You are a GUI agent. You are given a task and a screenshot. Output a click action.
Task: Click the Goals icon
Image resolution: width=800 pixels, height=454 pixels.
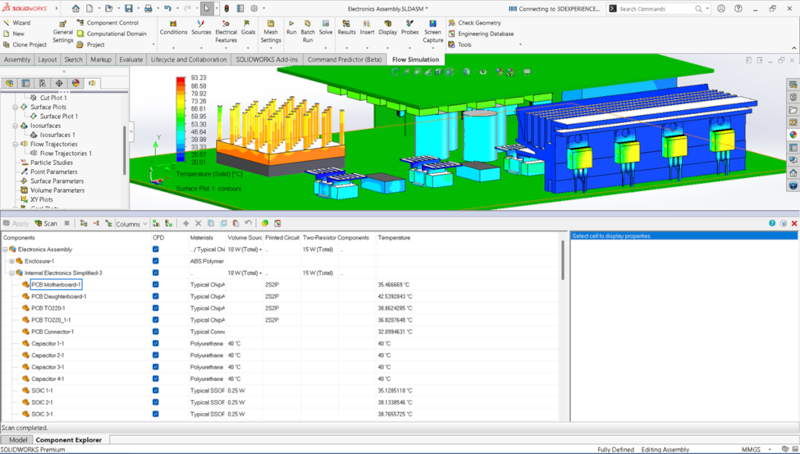point(248,30)
